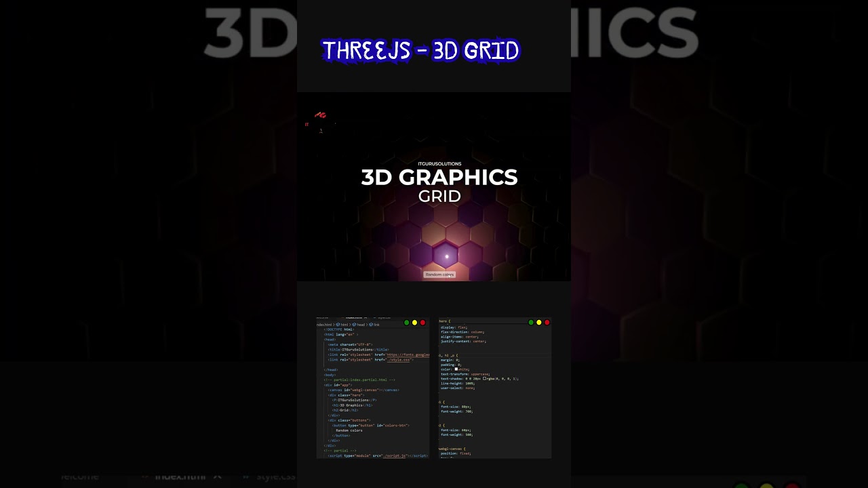Click green dot on HTML code panel

406,323
